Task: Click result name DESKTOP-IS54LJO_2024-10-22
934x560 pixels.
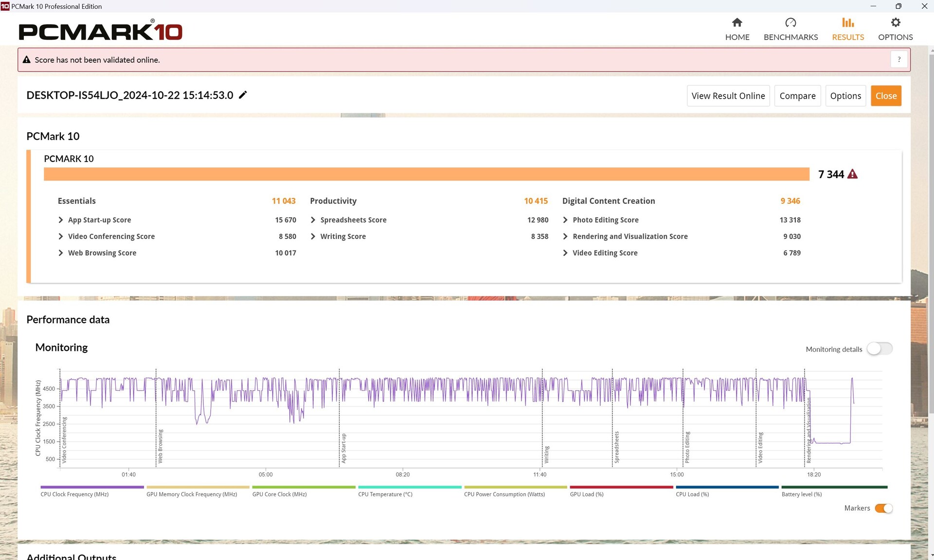Action: tap(130, 95)
